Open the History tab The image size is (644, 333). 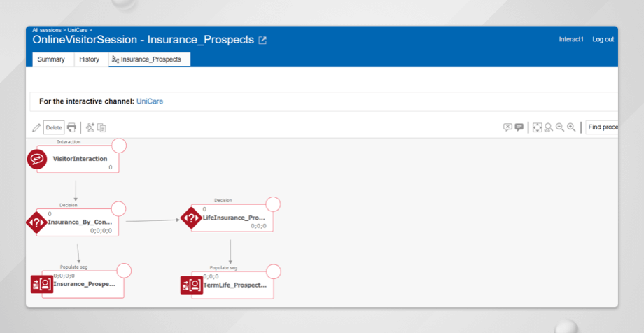pos(89,59)
